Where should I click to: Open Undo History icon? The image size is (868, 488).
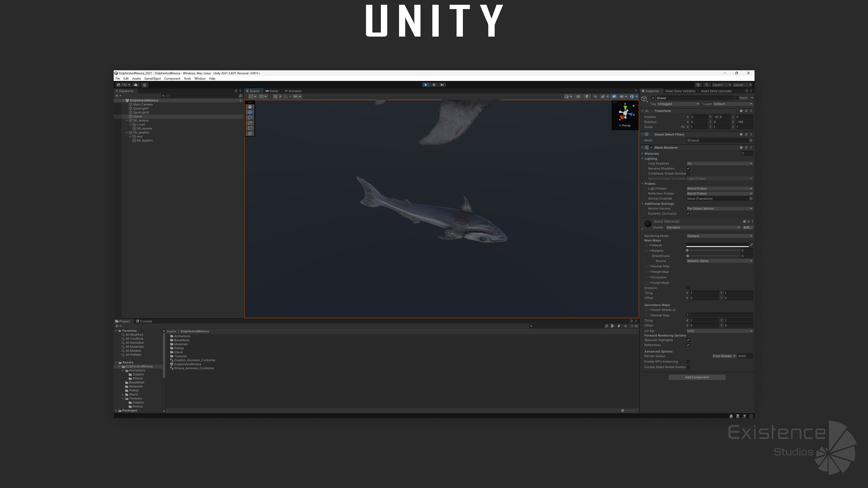coord(698,85)
